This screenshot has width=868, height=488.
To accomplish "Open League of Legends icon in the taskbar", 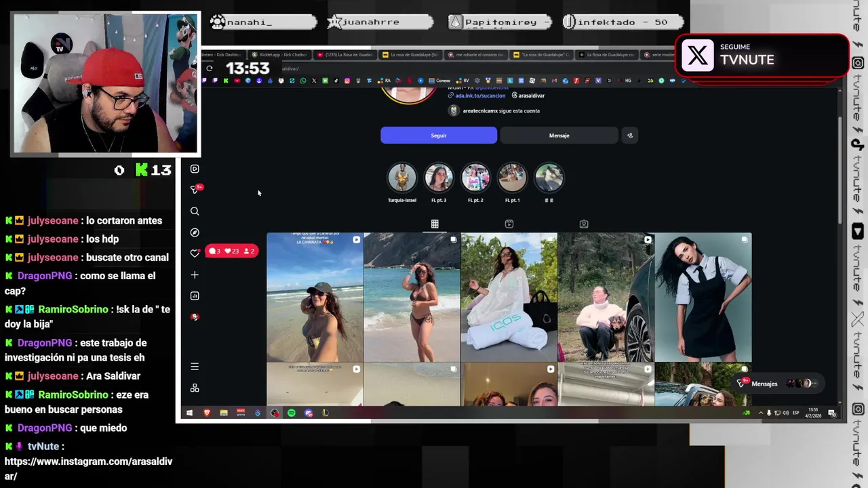I will tap(325, 413).
